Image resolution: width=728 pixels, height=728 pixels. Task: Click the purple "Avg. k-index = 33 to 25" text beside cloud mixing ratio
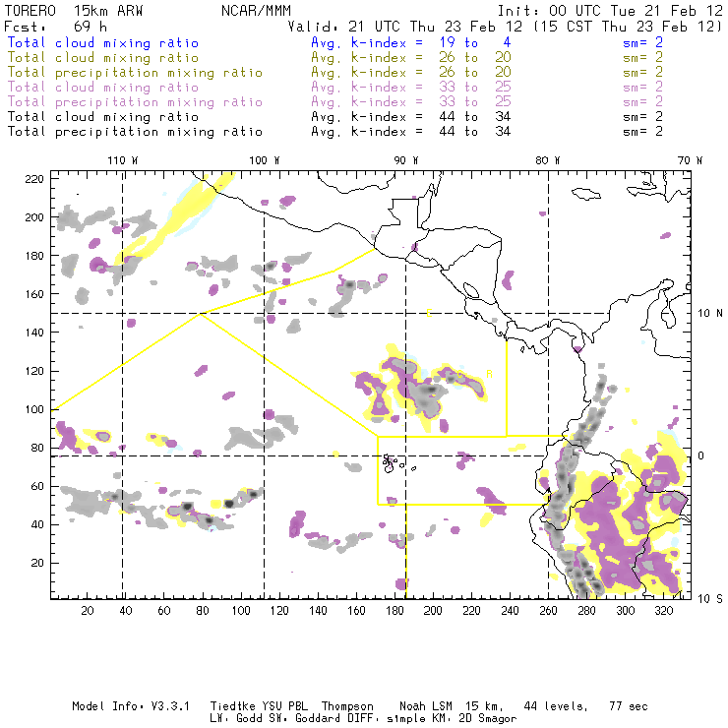(x=411, y=88)
